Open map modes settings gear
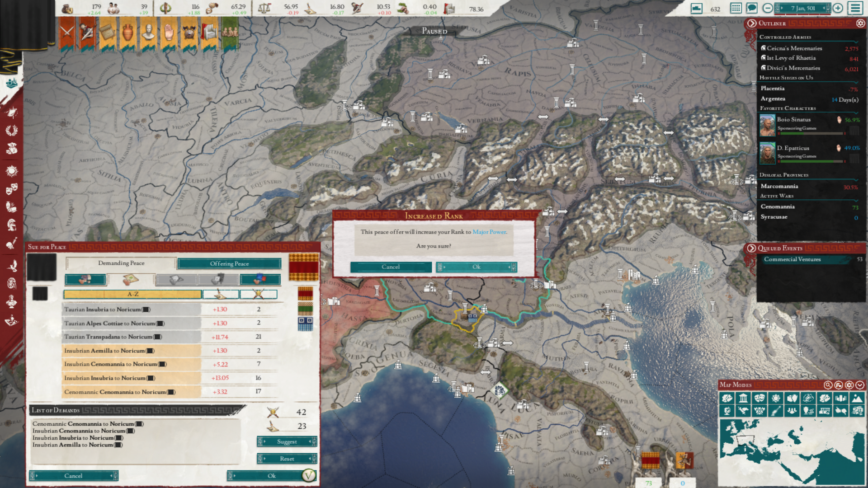This screenshot has height=488, width=868. click(849, 385)
